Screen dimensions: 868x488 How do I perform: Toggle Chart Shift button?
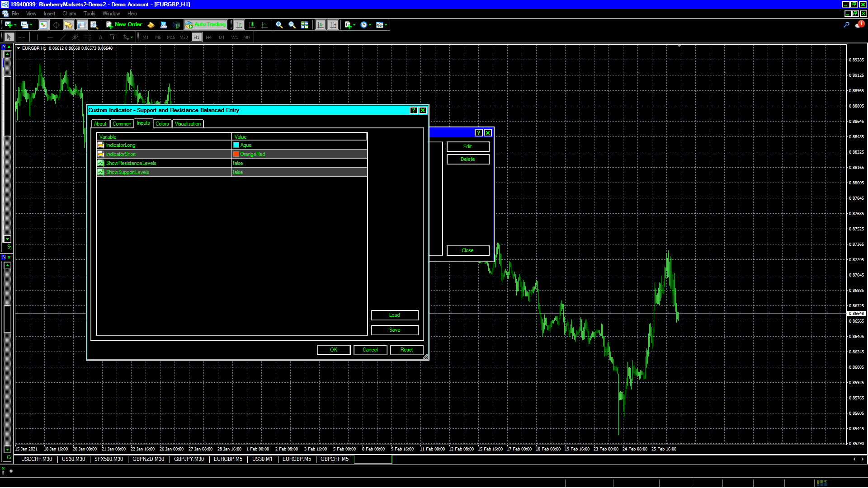(x=333, y=25)
